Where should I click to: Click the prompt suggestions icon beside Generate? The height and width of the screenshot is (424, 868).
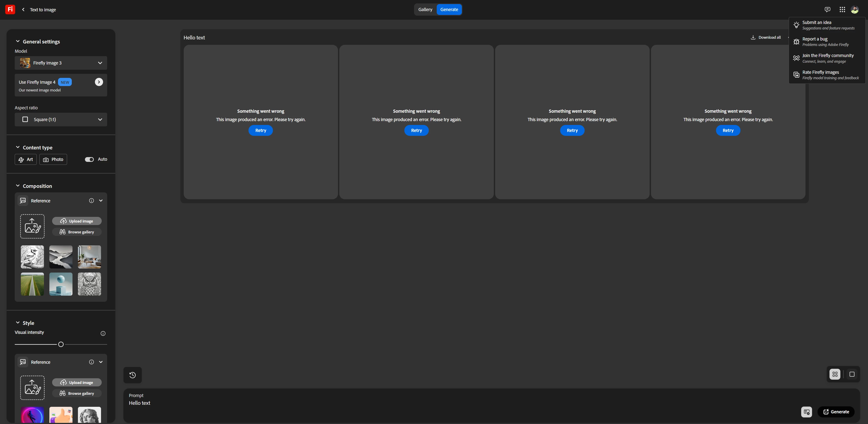tap(806, 412)
